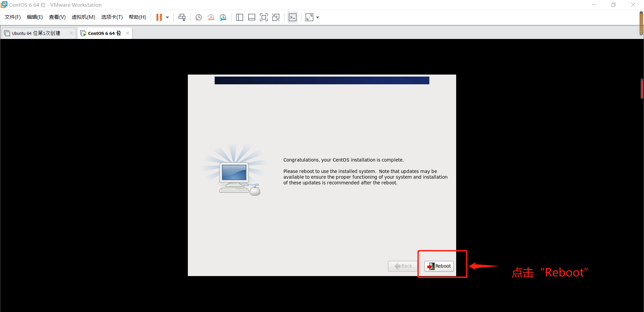Click the stretch guest display icon
The image size is (644, 312).
point(309,17)
